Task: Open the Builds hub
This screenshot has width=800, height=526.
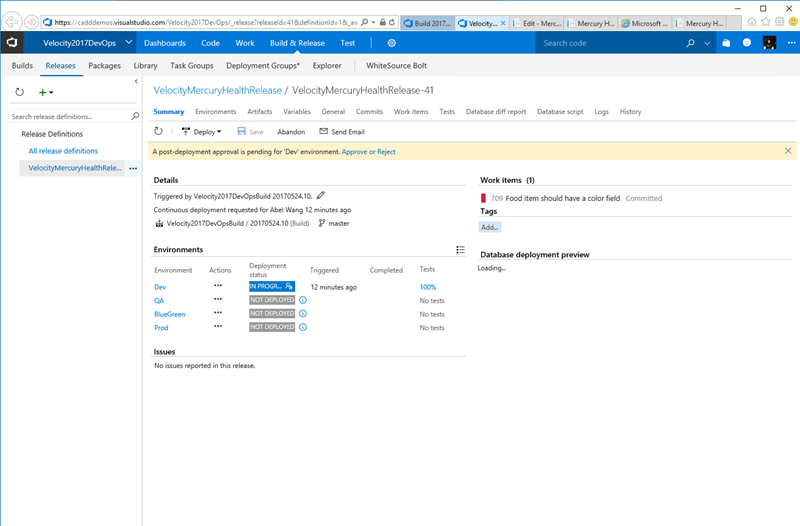Action: pyautogui.click(x=22, y=66)
